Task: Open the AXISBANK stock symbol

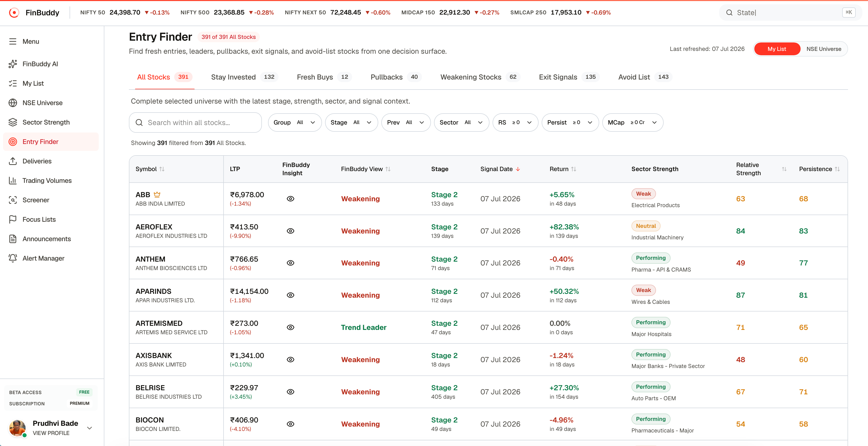Action: pos(154,356)
